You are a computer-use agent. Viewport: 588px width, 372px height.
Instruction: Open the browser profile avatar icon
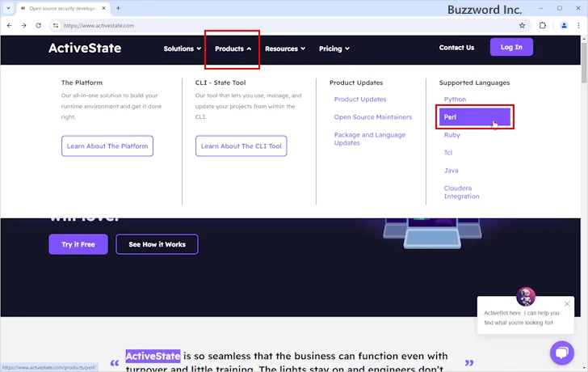564,26
